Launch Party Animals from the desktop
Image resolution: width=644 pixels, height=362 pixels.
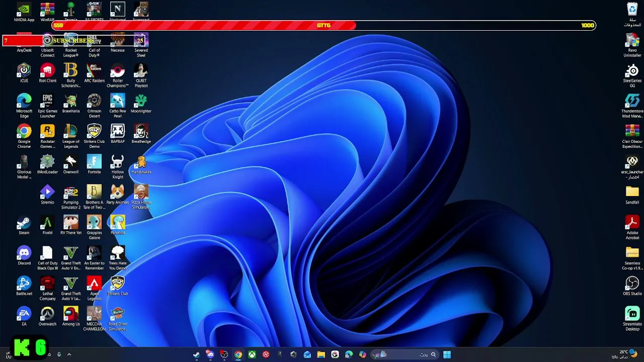tap(118, 195)
